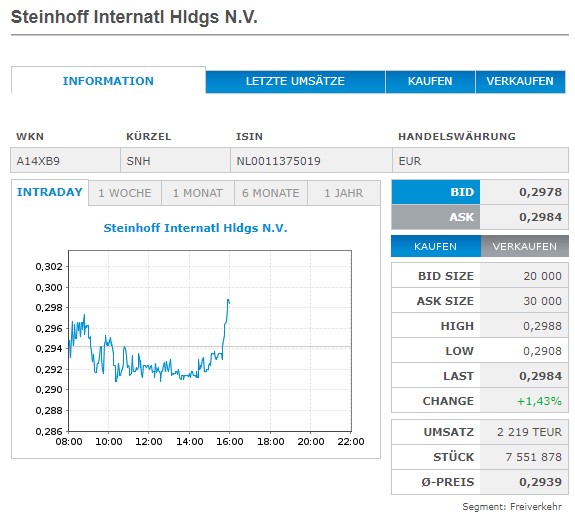Click the blue Kaufen button below Ask
This screenshot has height=520, width=575.
pos(436,246)
